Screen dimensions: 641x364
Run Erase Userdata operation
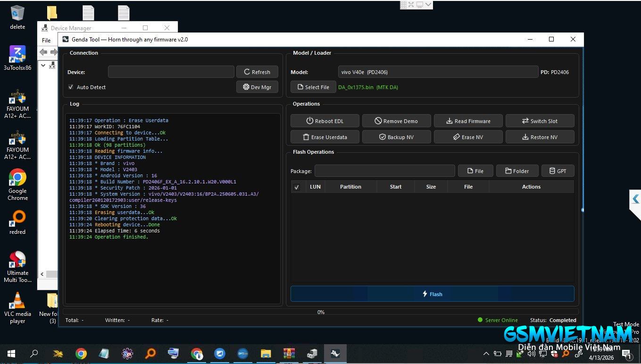[x=325, y=137]
